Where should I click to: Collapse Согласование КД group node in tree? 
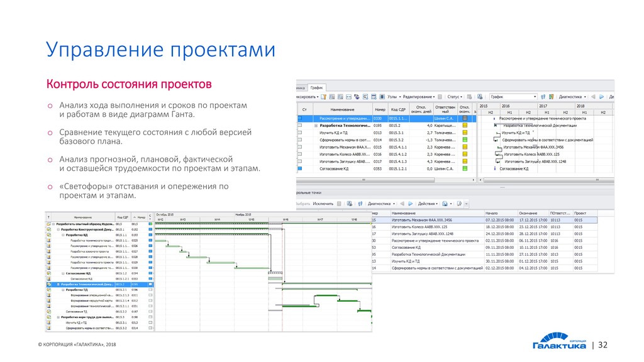[x=64, y=273]
